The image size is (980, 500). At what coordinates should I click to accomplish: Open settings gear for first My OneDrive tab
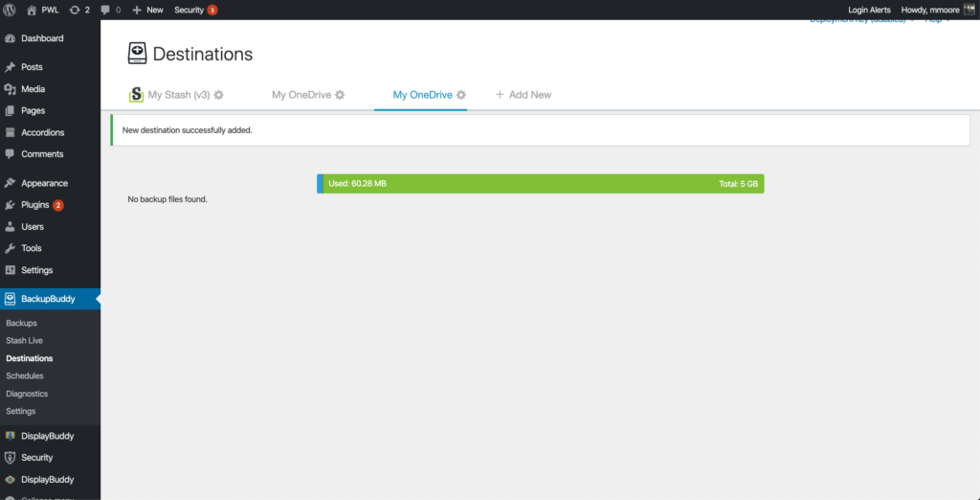340,95
